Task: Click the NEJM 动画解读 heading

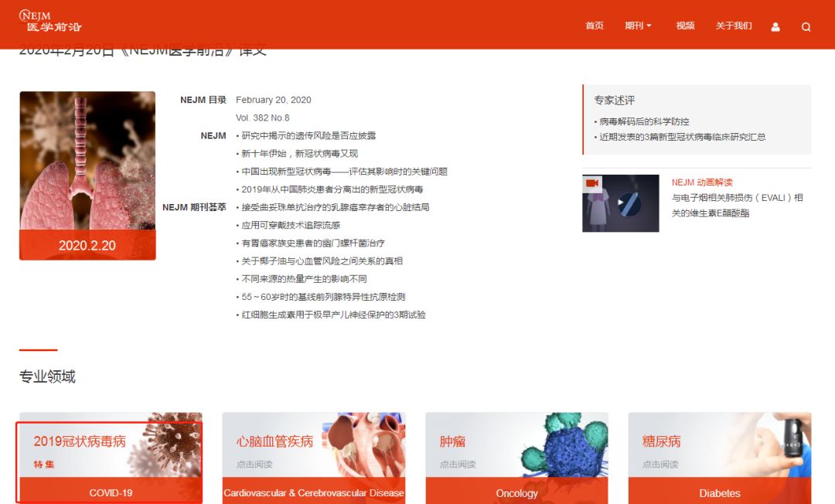Action: pyautogui.click(x=702, y=182)
